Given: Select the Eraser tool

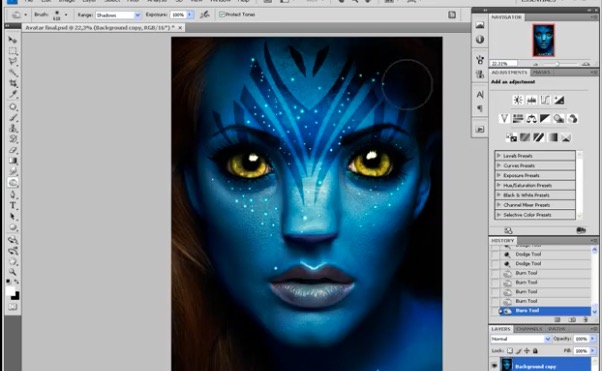Looking at the screenshot, I should tap(13, 150).
